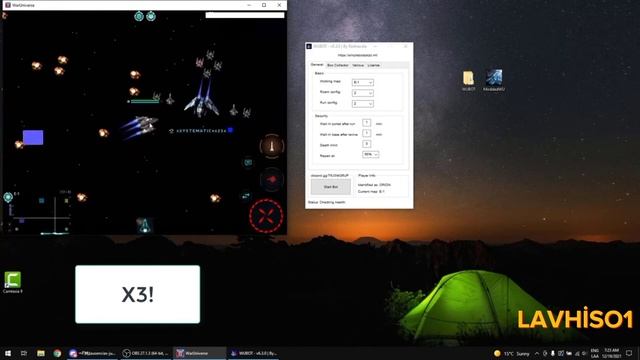Screen dimensions: 640x360
Task: Tap the rocket launch button in WarUniverse
Action: pos(272,145)
